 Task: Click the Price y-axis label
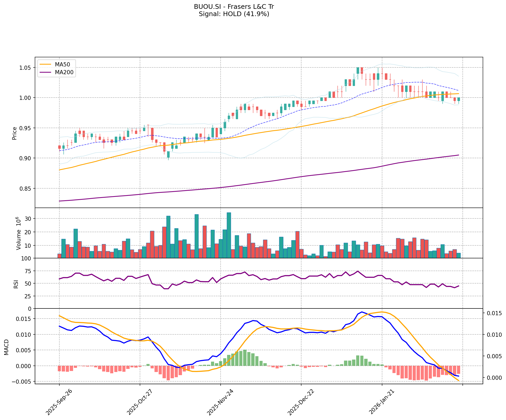coord(15,133)
